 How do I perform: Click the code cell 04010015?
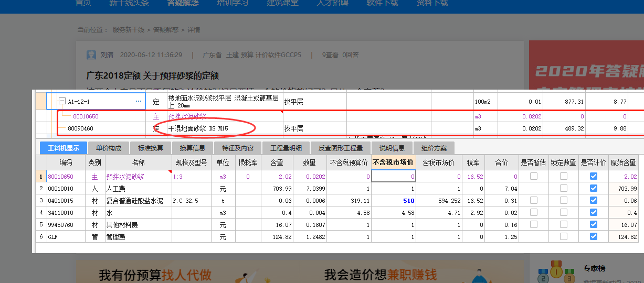click(66, 201)
